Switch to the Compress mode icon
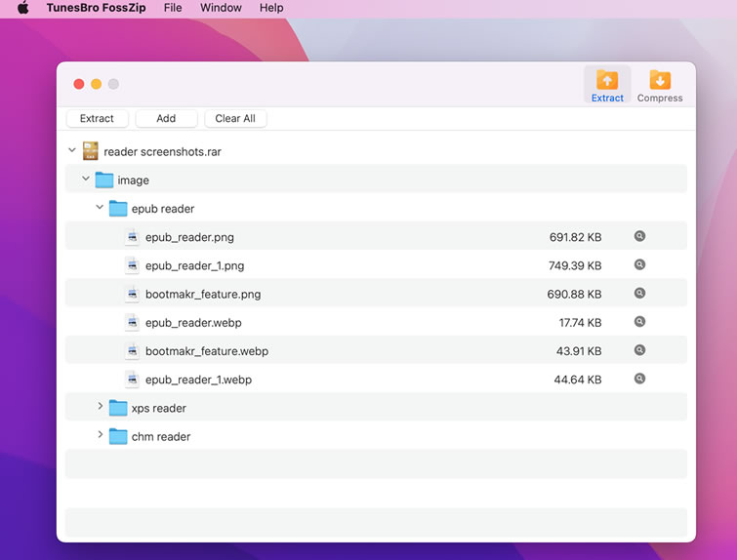 pyautogui.click(x=660, y=85)
